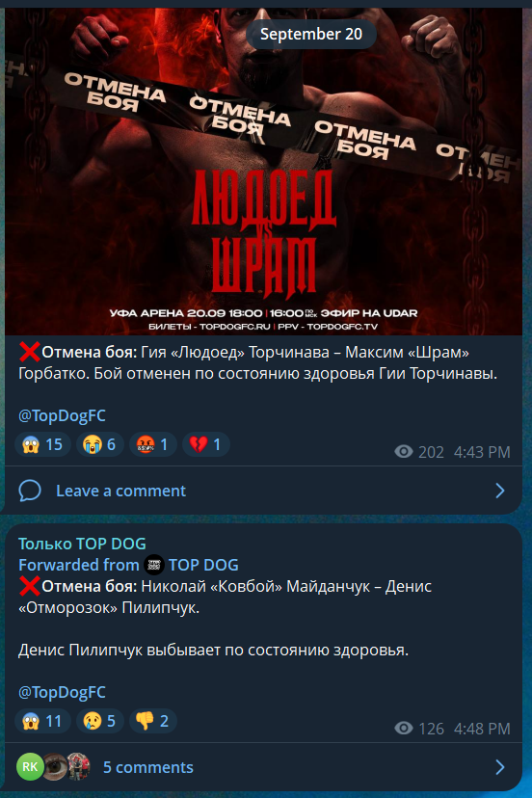Click the RK commenter avatar
The height and width of the screenshot is (798, 532).
[x=30, y=766]
